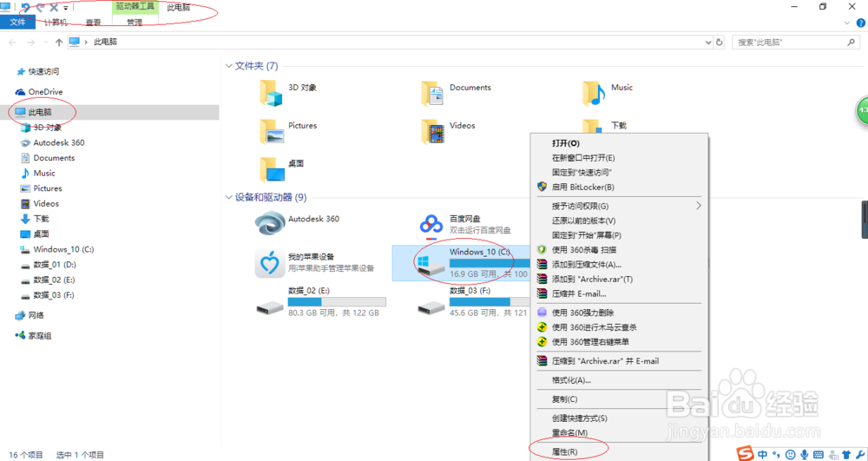Choose 属性(R) in context menu

tap(619, 451)
